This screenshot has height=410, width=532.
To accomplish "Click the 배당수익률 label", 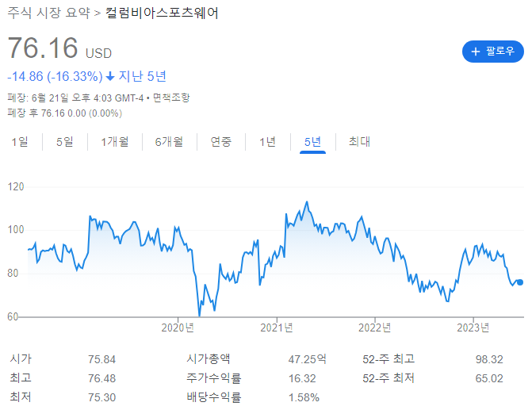I will [213, 397].
